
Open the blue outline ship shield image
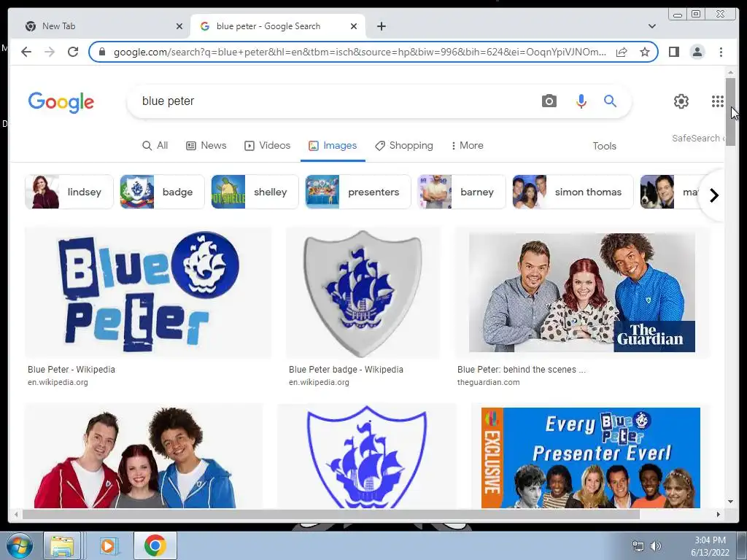coord(367,456)
